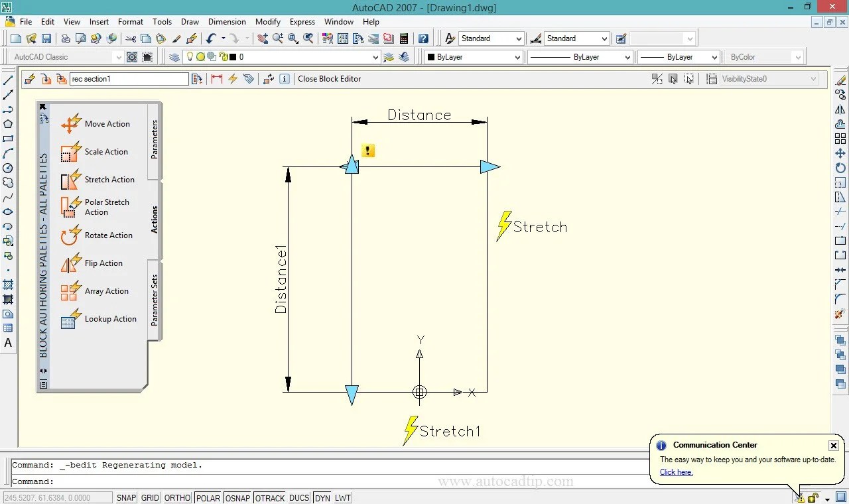Click Close Block Editor button
The height and width of the screenshot is (504, 849).
point(330,79)
